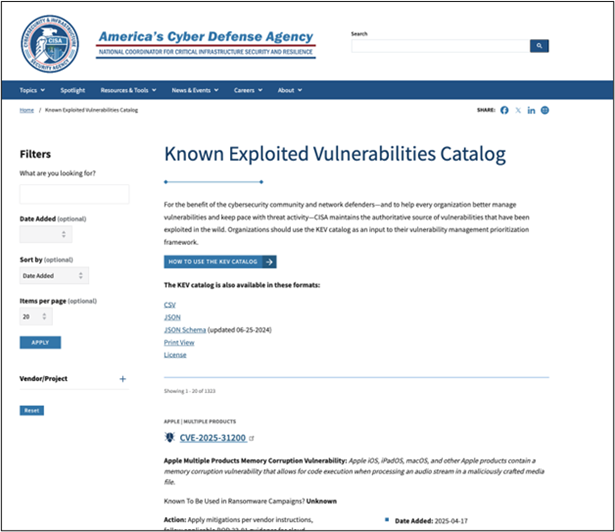Screen dimensions: 615x532
Task: Open the Topics menu
Action: [32, 90]
